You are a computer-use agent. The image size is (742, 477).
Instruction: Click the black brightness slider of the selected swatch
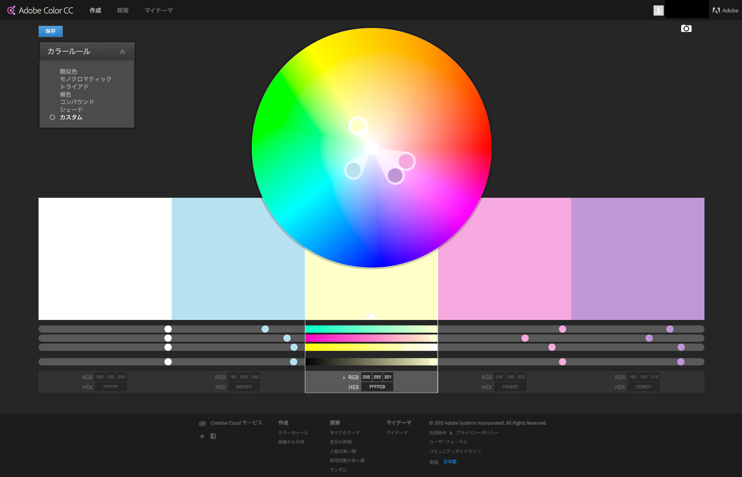tap(371, 362)
